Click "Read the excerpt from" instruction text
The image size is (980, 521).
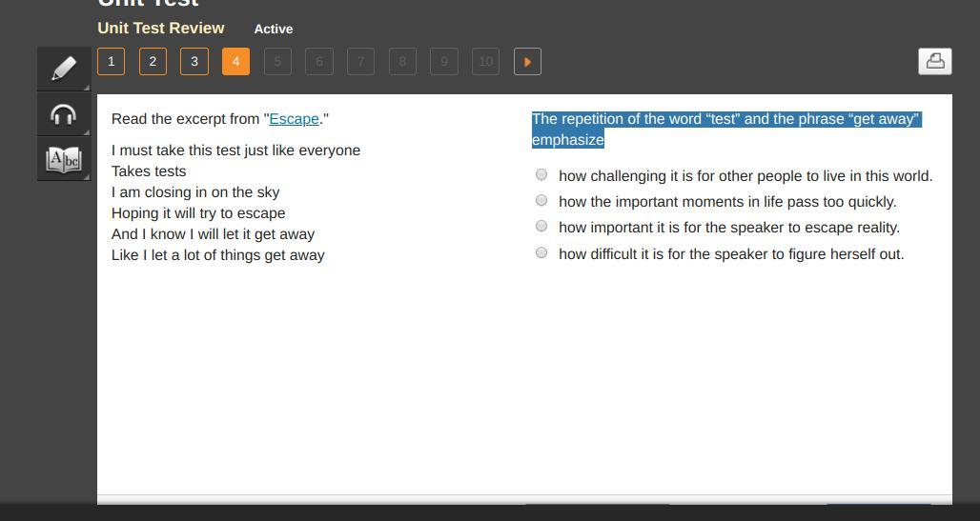186,119
